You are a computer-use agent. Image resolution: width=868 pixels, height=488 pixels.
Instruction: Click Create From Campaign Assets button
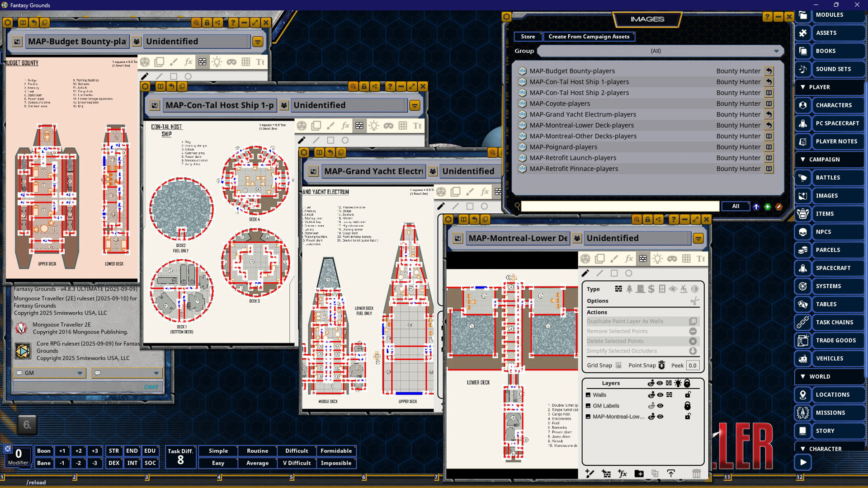click(589, 37)
